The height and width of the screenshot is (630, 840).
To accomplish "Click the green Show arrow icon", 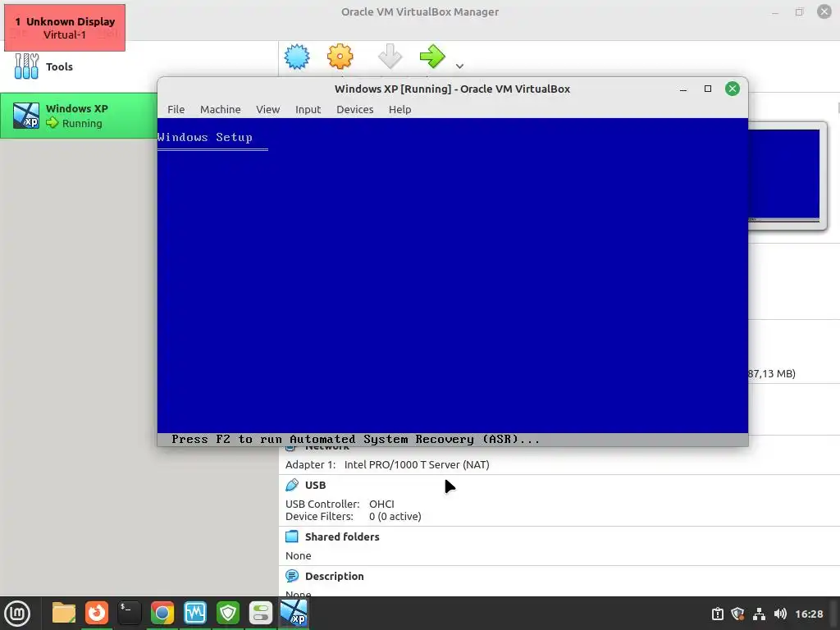I will (x=432, y=57).
